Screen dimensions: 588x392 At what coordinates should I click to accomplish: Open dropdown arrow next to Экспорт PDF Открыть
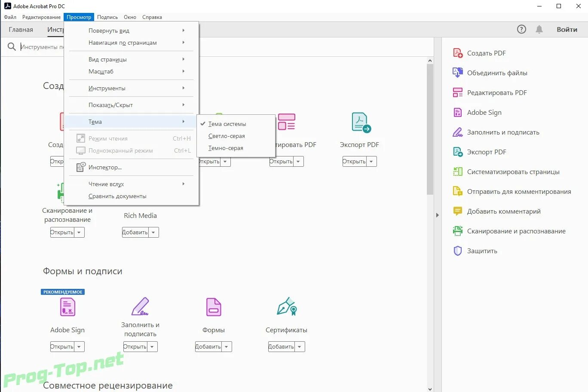pos(372,162)
